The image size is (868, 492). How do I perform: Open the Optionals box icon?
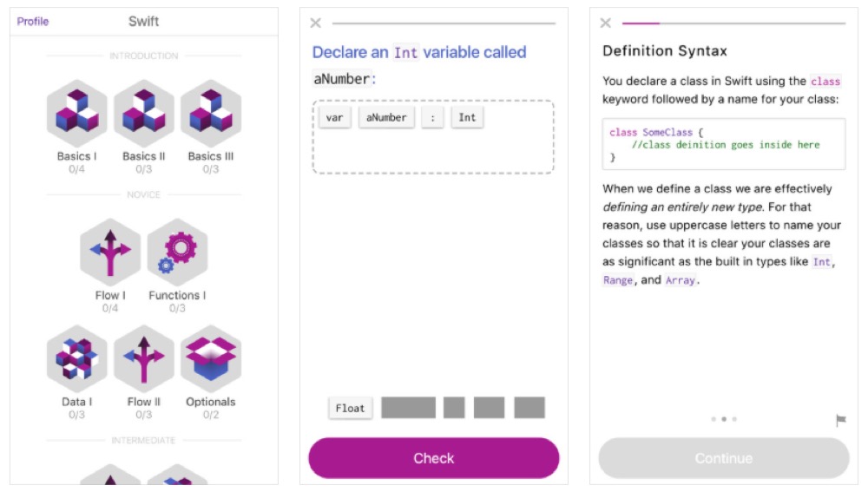coord(211,359)
